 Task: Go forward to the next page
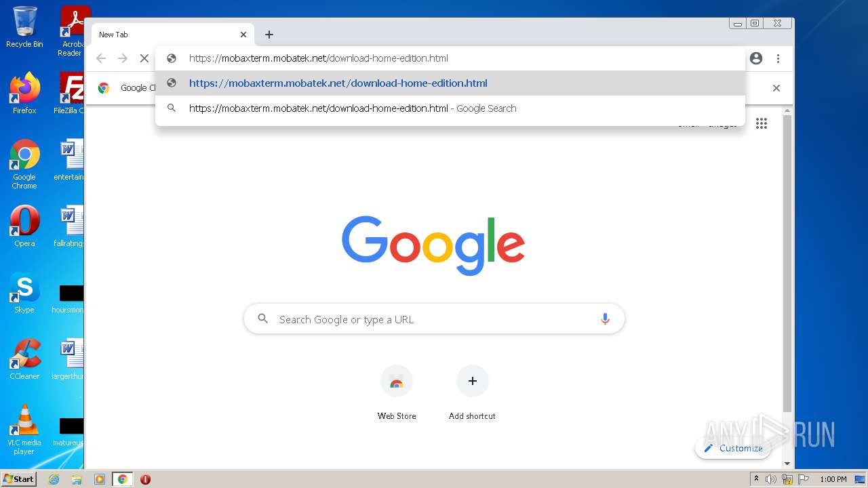(x=123, y=58)
